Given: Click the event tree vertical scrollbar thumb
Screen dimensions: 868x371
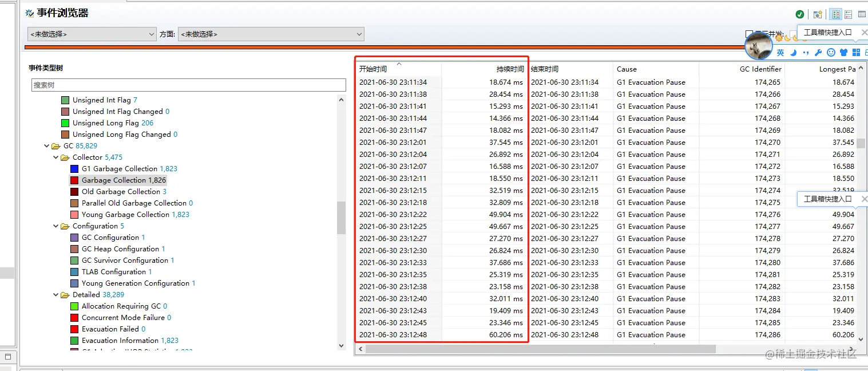Looking at the screenshot, I should pos(342,218).
